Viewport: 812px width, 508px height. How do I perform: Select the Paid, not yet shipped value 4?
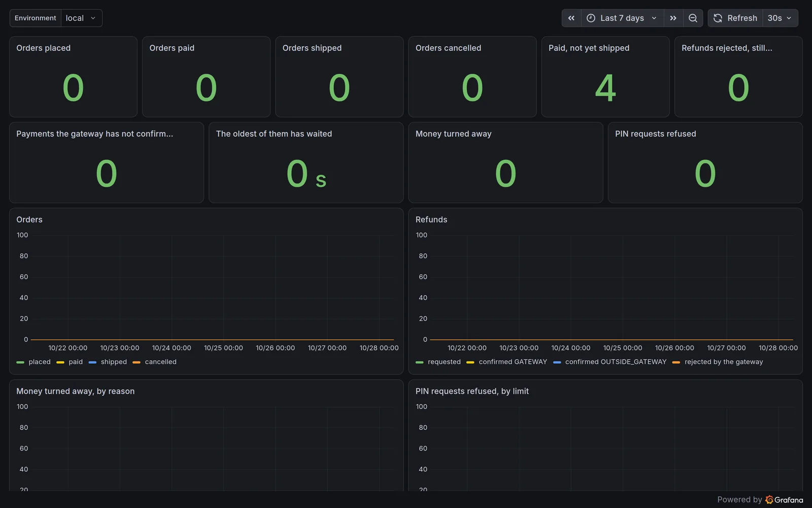[x=605, y=88]
